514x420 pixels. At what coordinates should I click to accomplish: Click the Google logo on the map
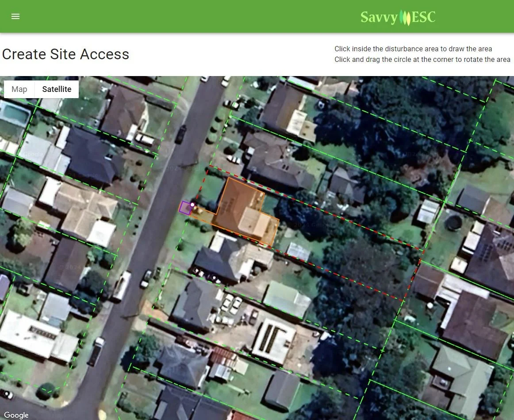tap(16, 415)
